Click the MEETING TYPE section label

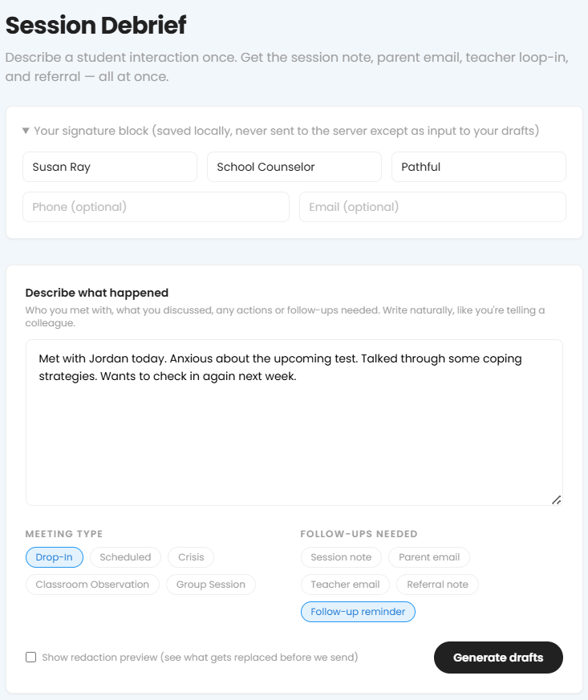click(64, 534)
